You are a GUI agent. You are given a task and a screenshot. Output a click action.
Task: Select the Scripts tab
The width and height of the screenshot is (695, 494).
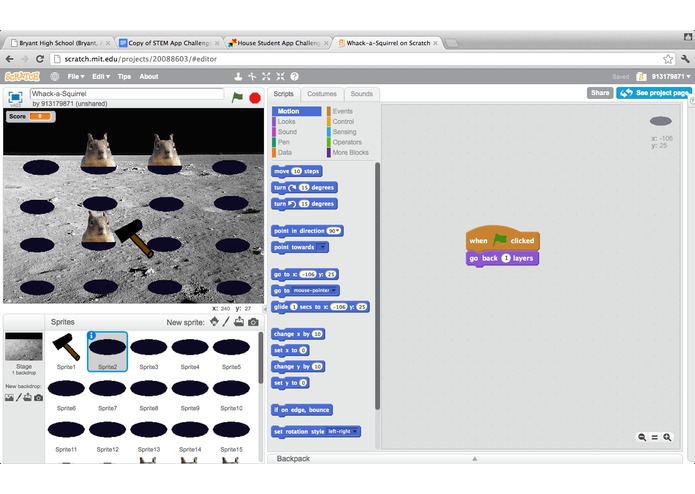[284, 94]
